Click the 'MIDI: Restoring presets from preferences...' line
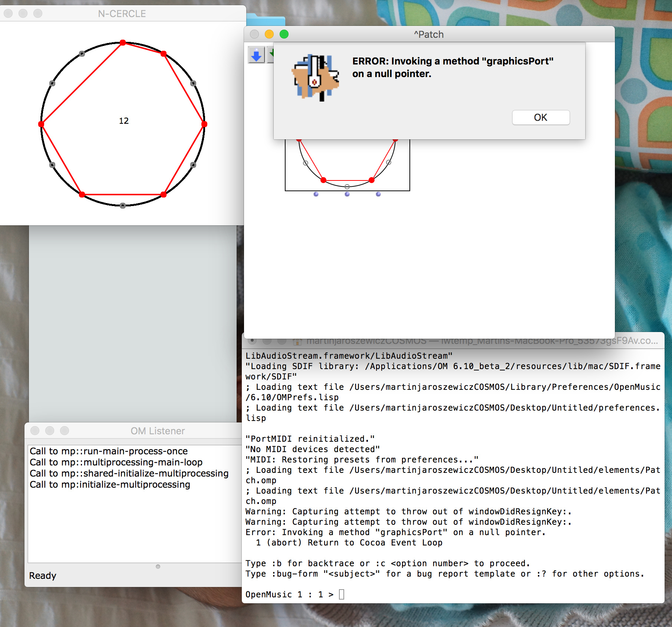Image resolution: width=672 pixels, height=627 pixels. (362, 460)
